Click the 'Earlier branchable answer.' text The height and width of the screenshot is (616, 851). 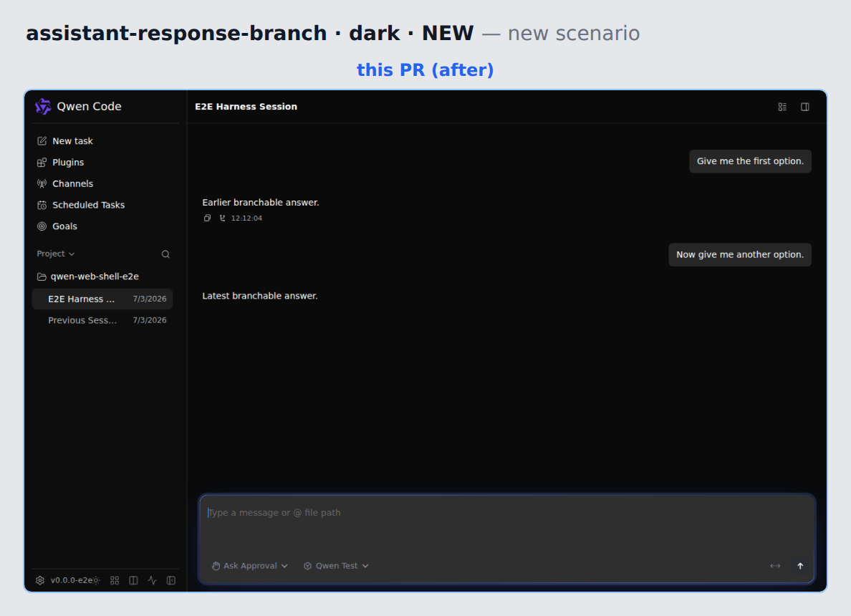coord(261,203)
